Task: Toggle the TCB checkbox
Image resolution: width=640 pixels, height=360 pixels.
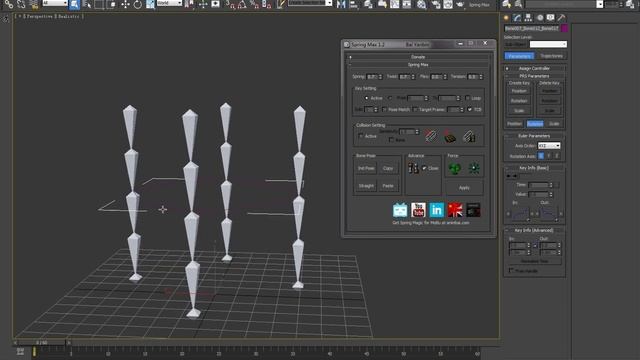Action: tap(470, 109)
